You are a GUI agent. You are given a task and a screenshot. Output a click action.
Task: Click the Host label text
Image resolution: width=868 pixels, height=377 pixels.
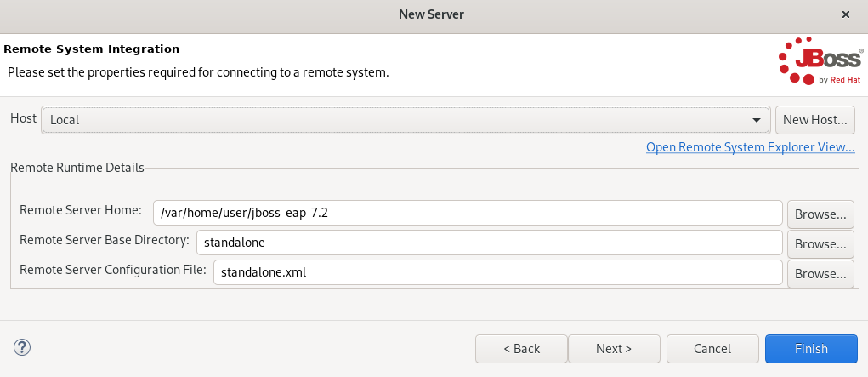(x=23, y=118)
